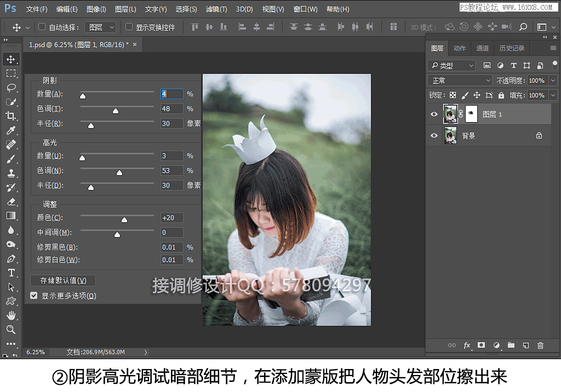Select the 背景 layer thumbnail
Screen dimensions: 561x392
coord(450,136)
